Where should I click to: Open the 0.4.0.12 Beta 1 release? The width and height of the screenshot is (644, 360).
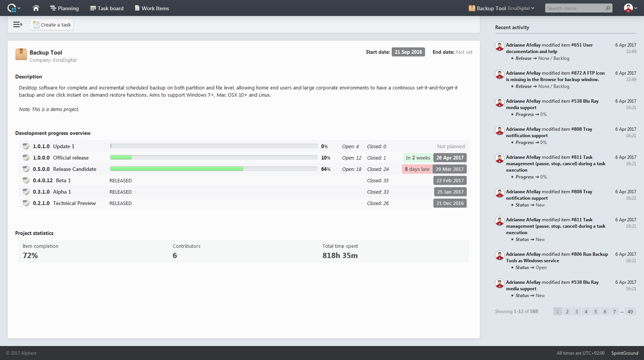tap(52, 180)
